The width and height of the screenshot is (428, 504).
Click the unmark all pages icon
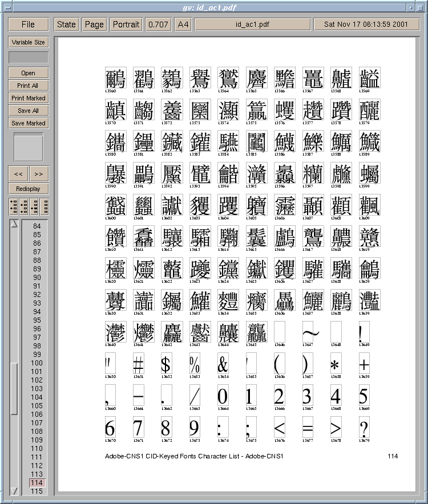tap(44, 207)
